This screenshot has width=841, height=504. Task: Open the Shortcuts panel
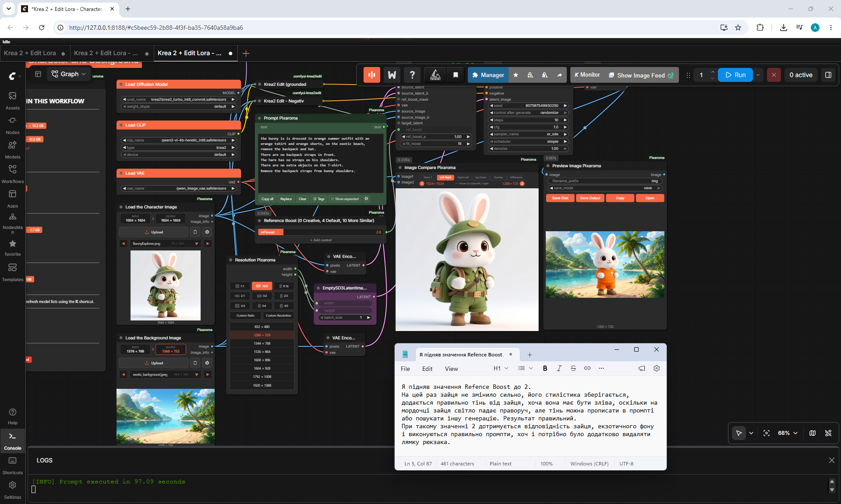click(x=12, y=465)
